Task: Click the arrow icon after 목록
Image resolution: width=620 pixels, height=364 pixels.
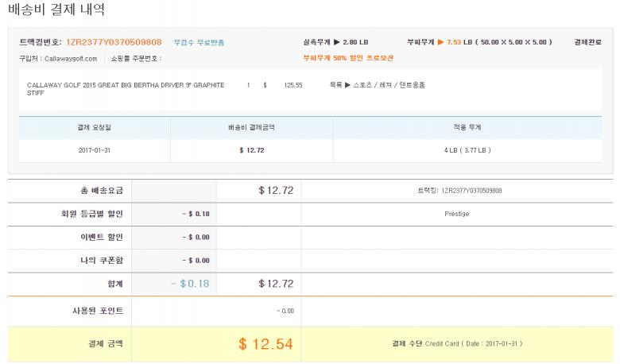Action: click(349, 84)
